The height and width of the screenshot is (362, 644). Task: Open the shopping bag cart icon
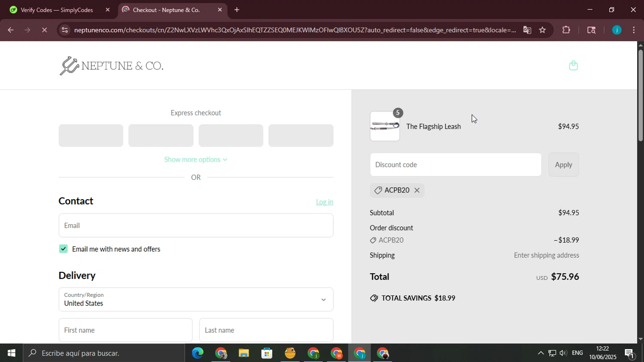(x=573, y=65)
